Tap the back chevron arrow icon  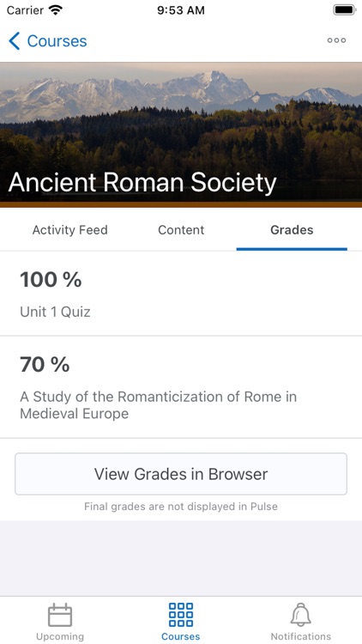pos(14,41)
